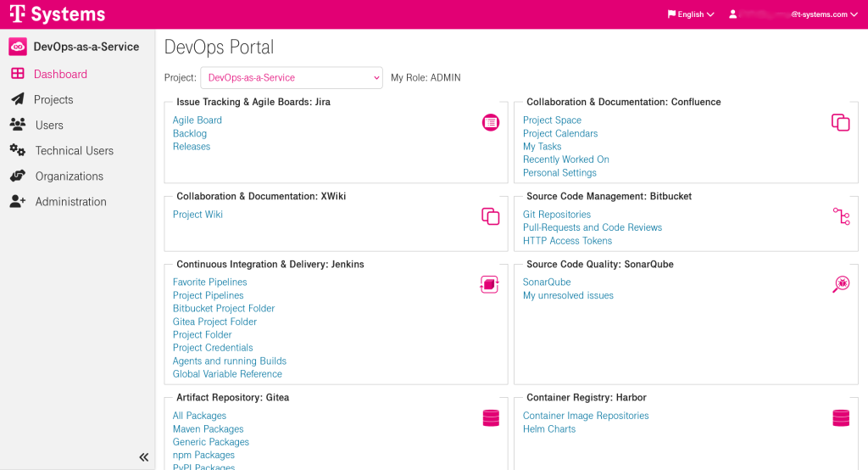The width and height of the screenshot is (868, 470).
Task: Click the Technical Users gears icon
Action: point(18,150)
